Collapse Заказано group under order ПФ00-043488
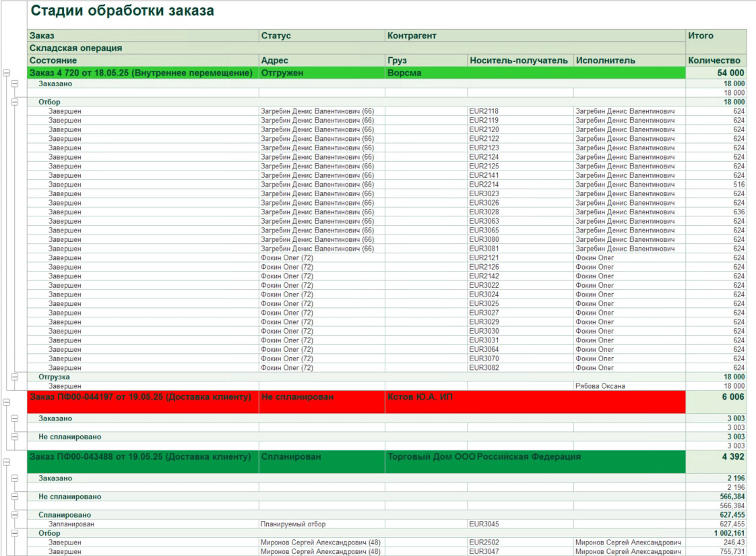The height and width of the screenshot is (556, 756). pos(15,478)
